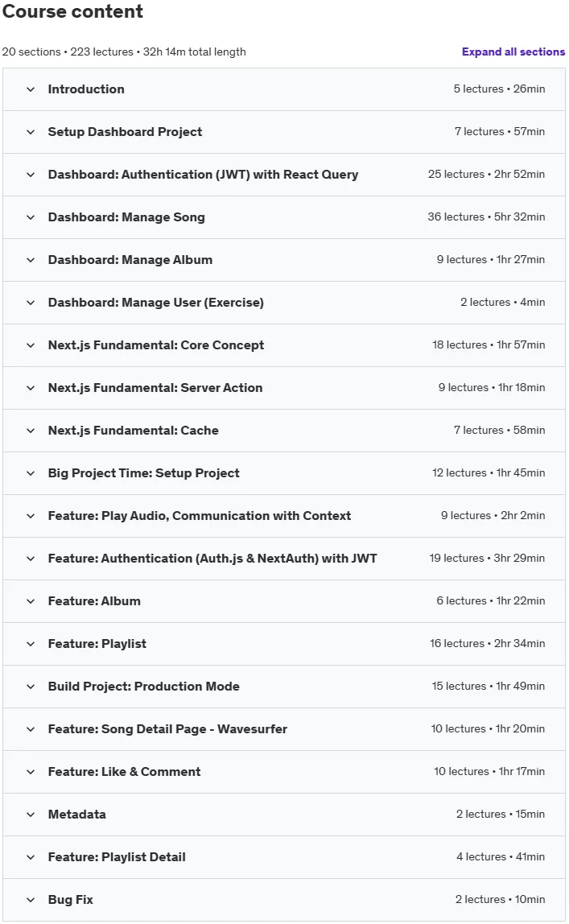569x924 pixels.
Task: Click the Expand all sections link
Action: pos(513,52)
